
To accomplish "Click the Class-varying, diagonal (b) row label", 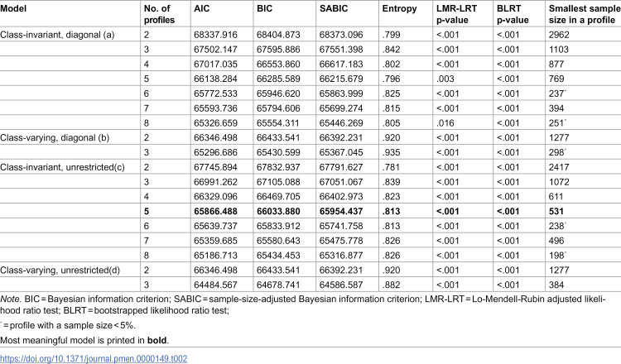I will pos(55,137).
